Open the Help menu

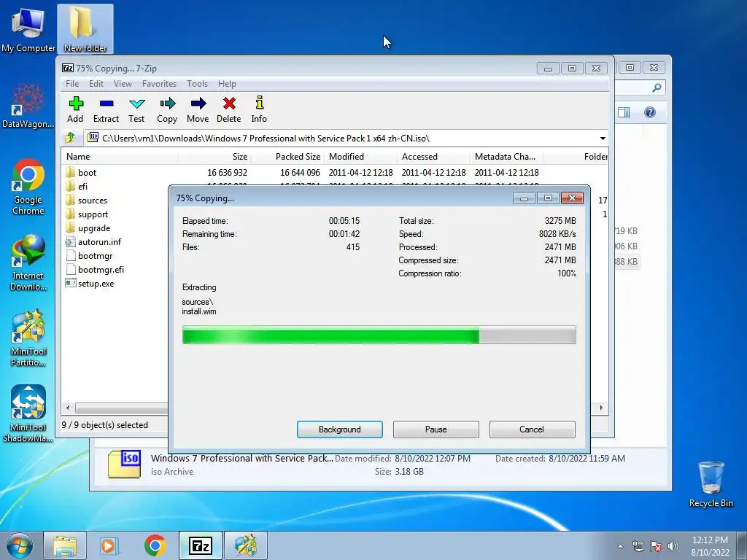point(227,84)
